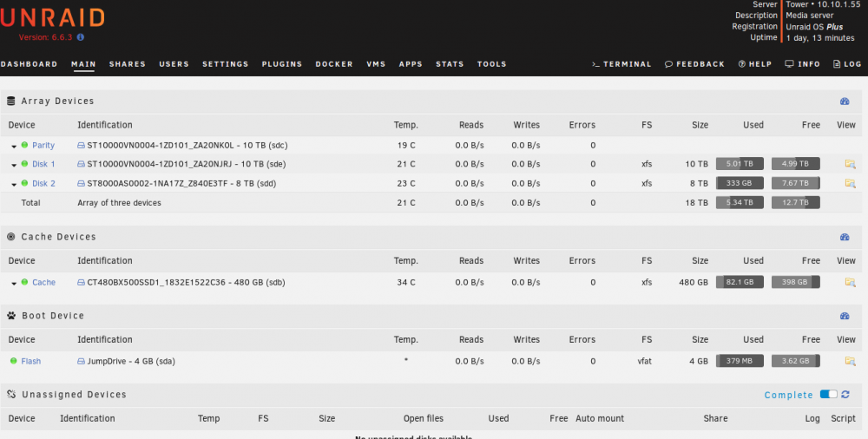Open the Plugins tab

(282, 64)
